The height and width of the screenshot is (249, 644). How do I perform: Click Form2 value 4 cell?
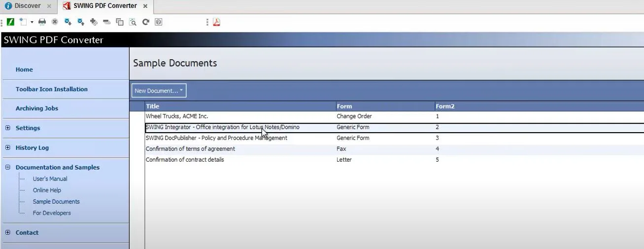pyautogui.click(x=437, y=149)
